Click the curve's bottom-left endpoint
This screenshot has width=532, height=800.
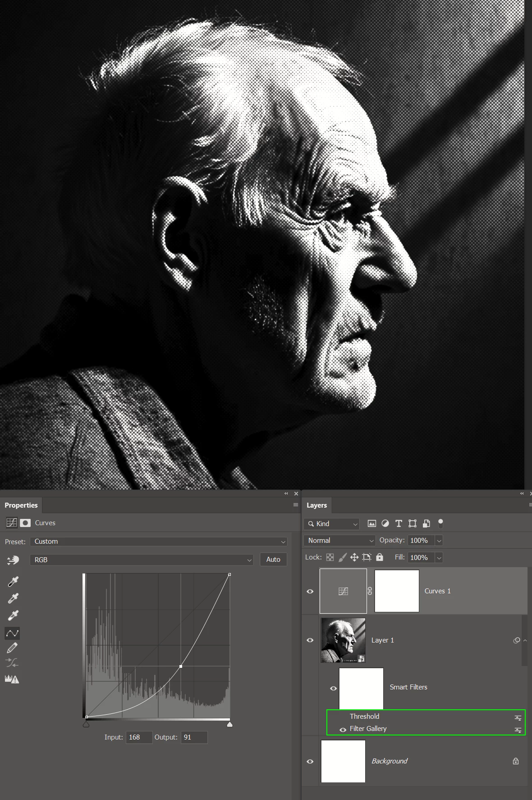[x=86, y=717]
